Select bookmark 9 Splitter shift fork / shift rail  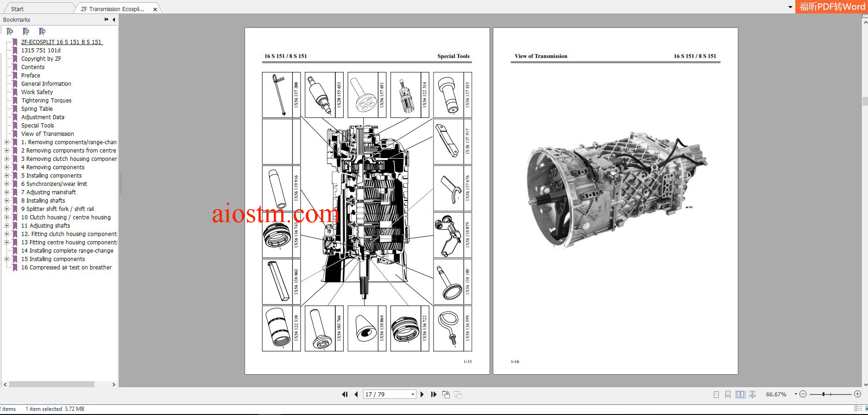click(57, 209)
